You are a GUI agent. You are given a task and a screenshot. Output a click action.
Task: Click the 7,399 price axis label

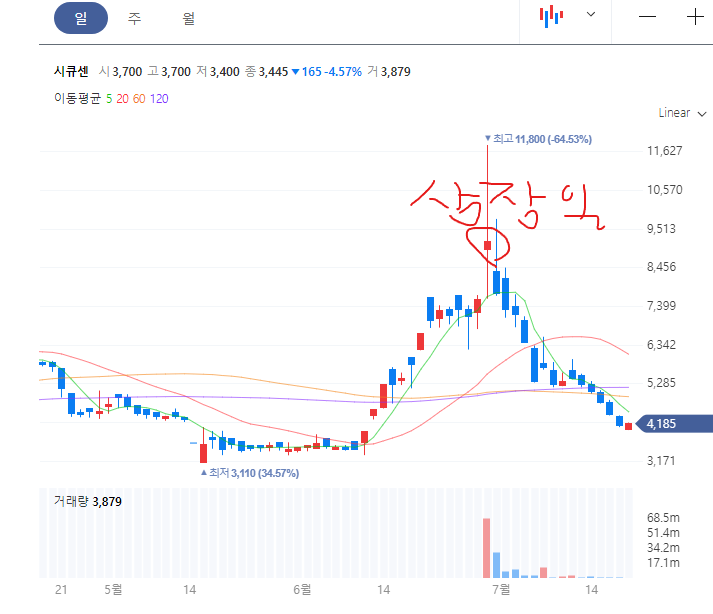(x=662, y=306)
